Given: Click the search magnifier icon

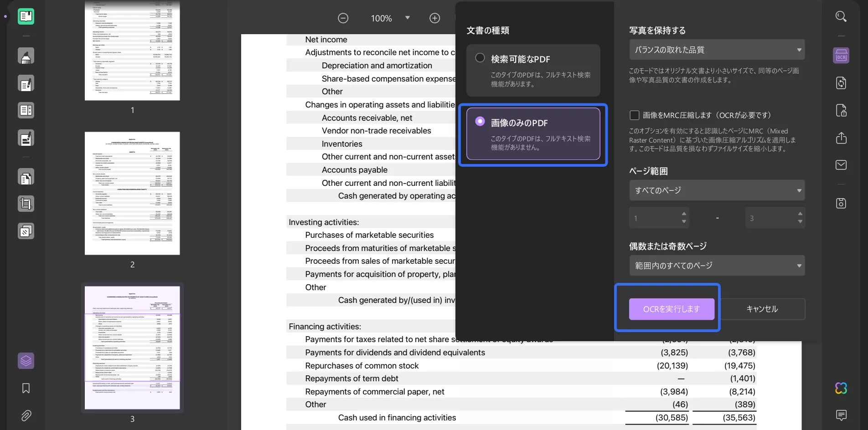Looking at the screenshot, I should (x=841, y=17).
